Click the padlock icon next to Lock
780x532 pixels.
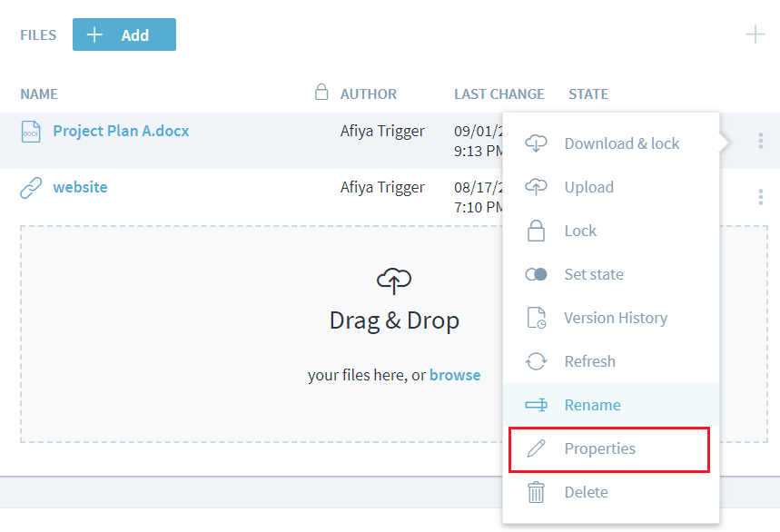[537, 231]
